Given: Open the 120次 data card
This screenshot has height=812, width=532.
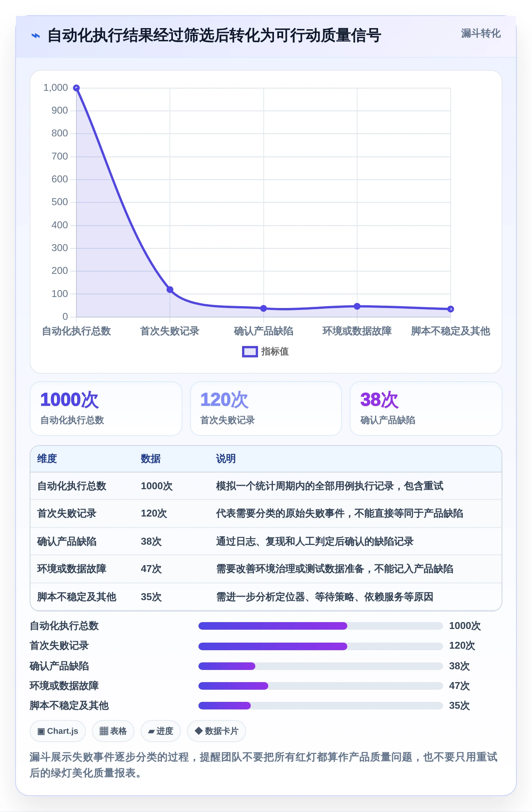Looking at the screenshot, I should (x=266, y=409).
